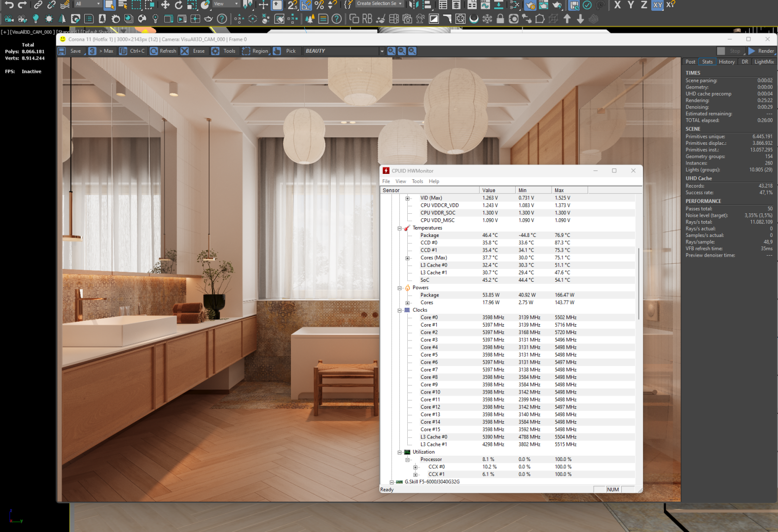Click the zoom in magnifier in frame buffer
778x532 pixels.
tap(391, 51)
